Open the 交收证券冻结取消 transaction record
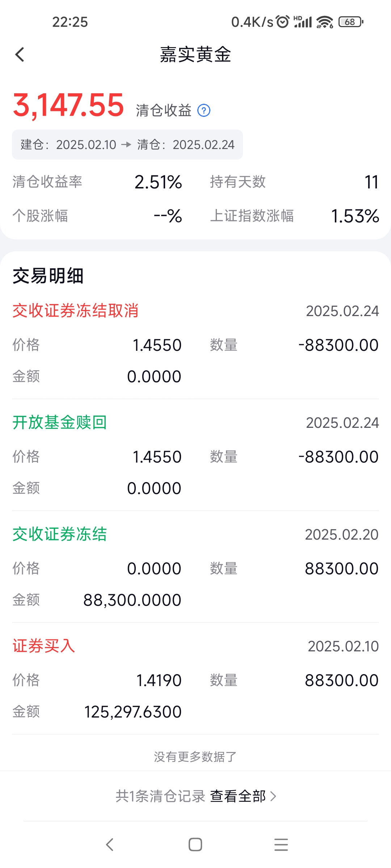The image size is (391, 868). coord(195,344)
